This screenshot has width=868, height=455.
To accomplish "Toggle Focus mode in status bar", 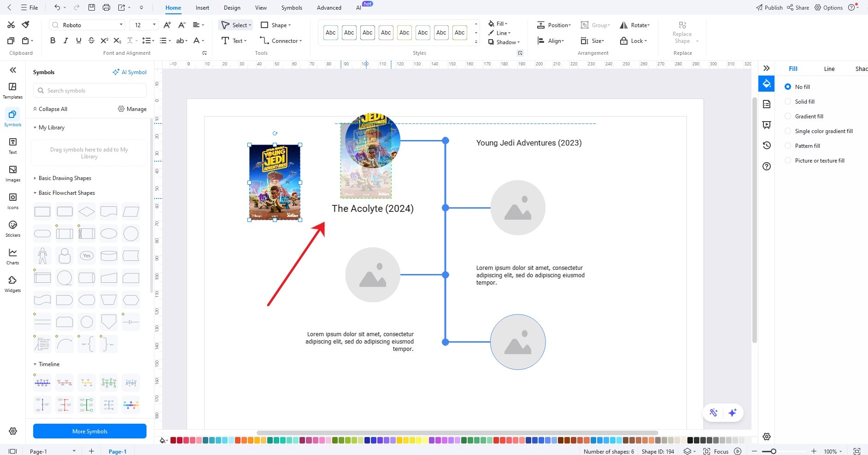I will (x=716, y=451).
